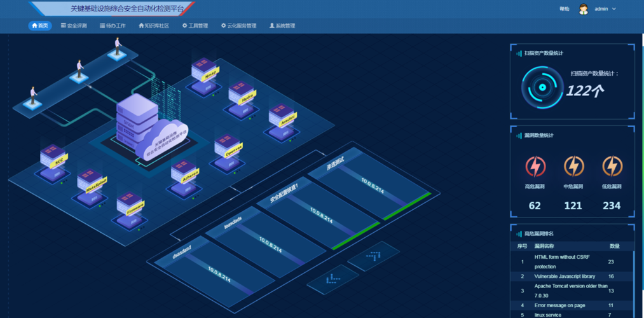Open 知识库社区 menu item

[x=154, y=25]
